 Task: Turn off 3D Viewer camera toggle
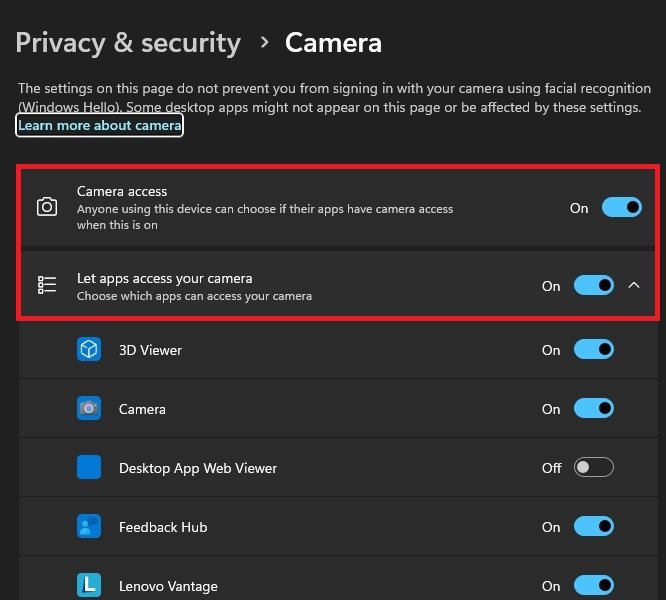pos(593,349)
